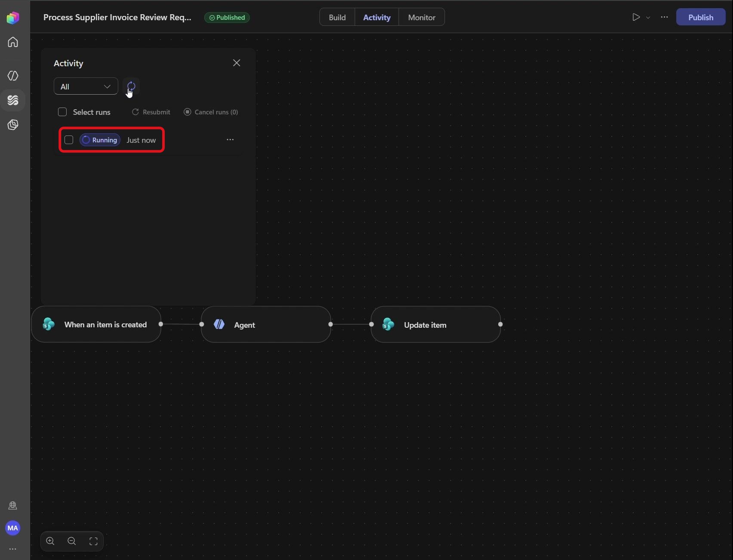Viewport: 733px width, 560px height.
Task: Click the Publish button
Action: point(701,17)
